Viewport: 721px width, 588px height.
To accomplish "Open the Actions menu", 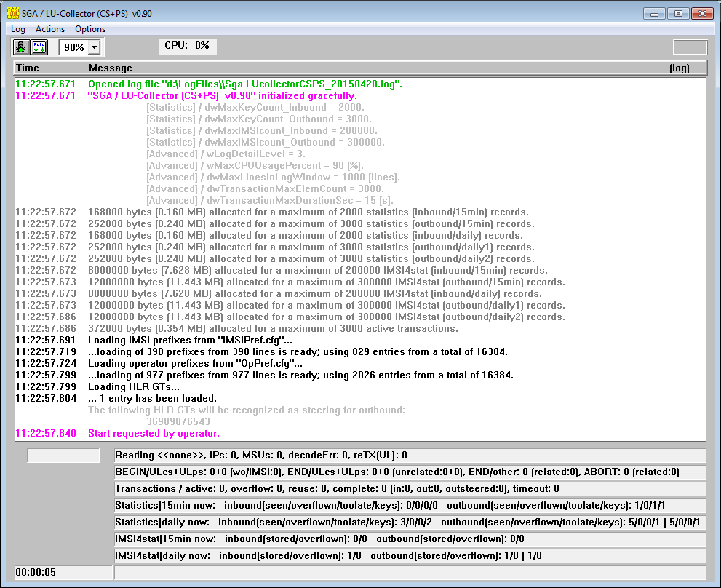I will (50, 29).
